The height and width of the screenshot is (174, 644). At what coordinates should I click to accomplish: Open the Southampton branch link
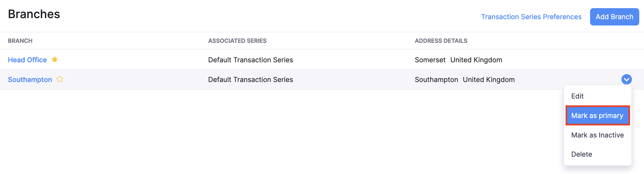(x=30, y=80)
